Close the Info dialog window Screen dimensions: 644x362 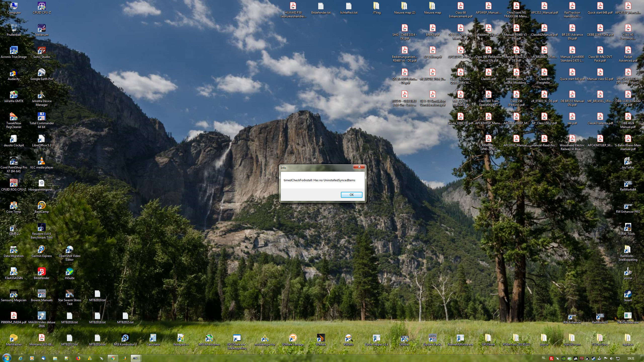(359, 167)
